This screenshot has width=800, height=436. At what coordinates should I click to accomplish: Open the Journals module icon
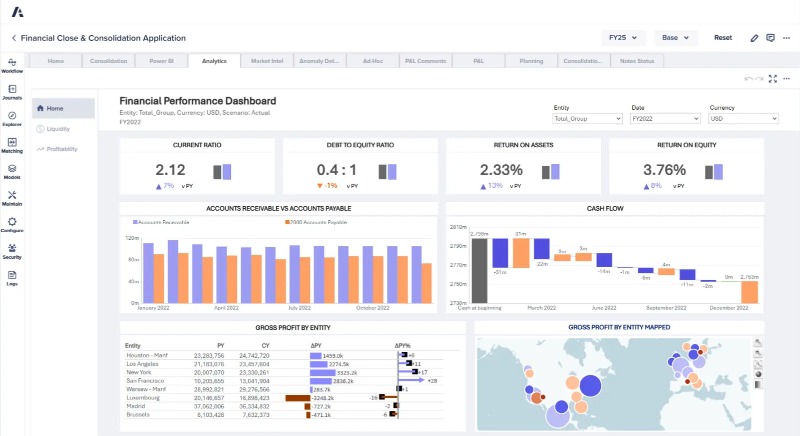[x=12, y=90]
